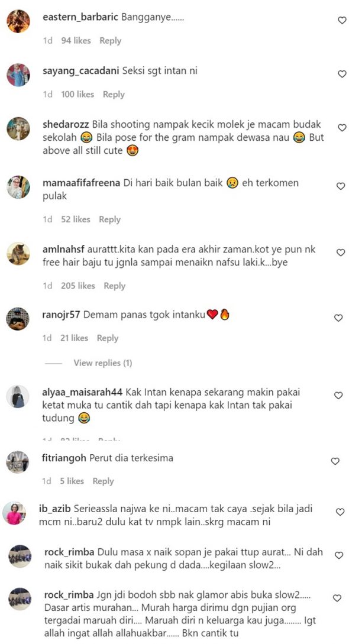Viewport: 349px width, 644px height.
Task: Toggle like on rock_rimba's first comment
Action: [x=339, y=555]
